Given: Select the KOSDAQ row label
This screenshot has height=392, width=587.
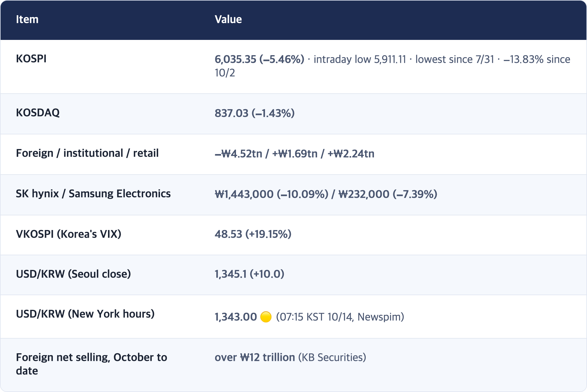Looking at the screenshot, I should click(38, 113).
